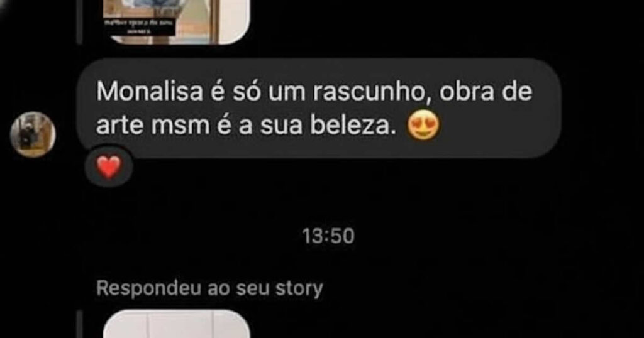Click the 'Respondeu ao seu story' label
Viewport: 644px width, 338px height.
(209, 289)
